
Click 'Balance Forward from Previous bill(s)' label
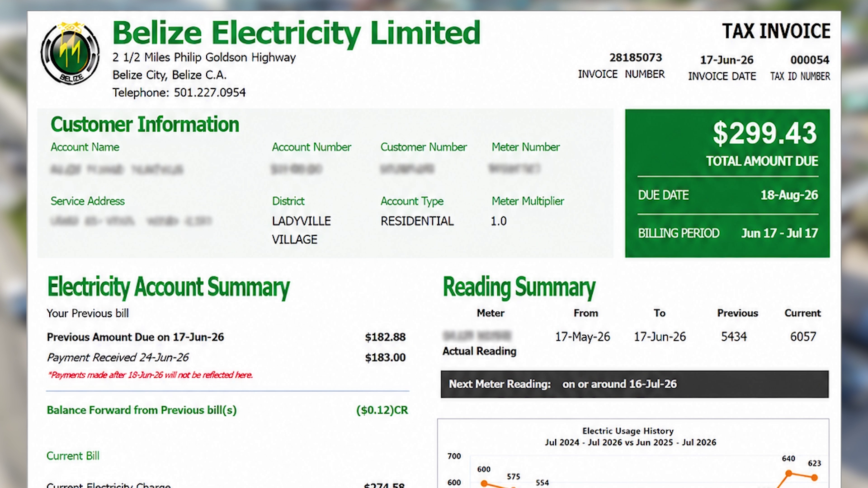142,410
